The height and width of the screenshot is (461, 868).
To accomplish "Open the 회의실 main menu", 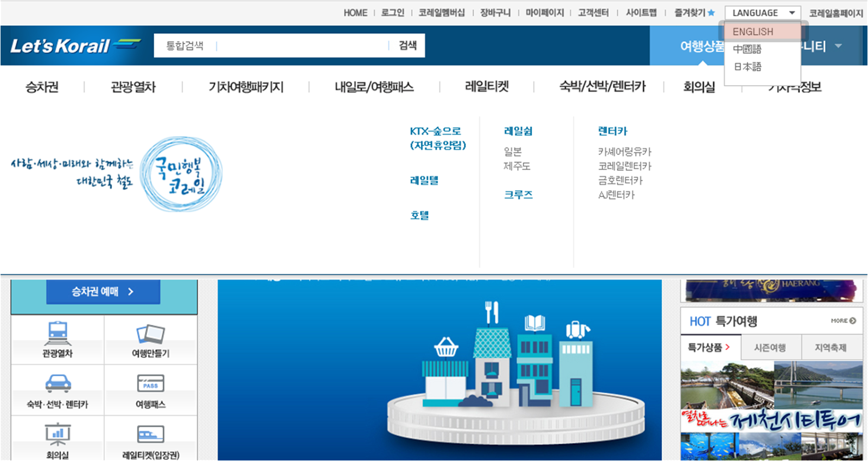I will point(699,87).
